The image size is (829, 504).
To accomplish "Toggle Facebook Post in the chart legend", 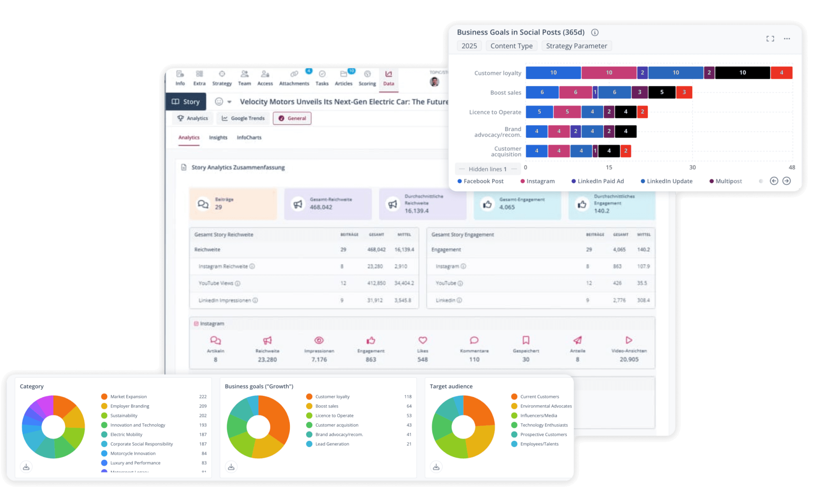I will click(x=483, y=181).
